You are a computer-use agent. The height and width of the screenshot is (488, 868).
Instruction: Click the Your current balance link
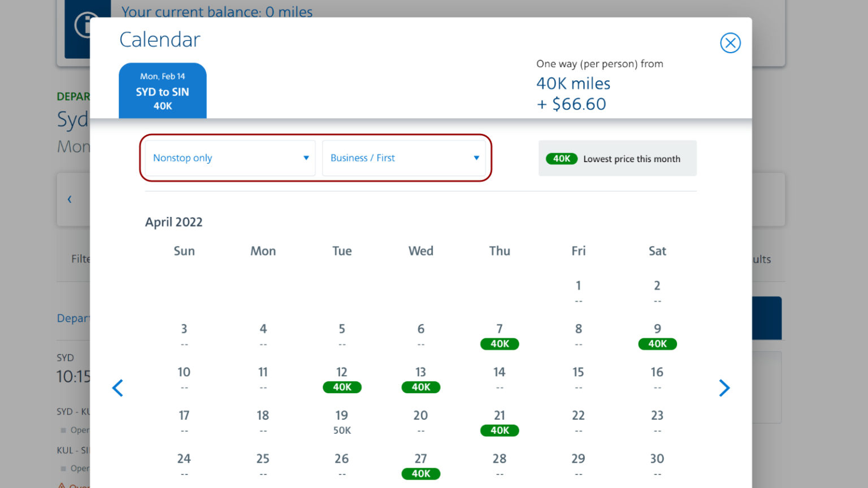point(216,12)
